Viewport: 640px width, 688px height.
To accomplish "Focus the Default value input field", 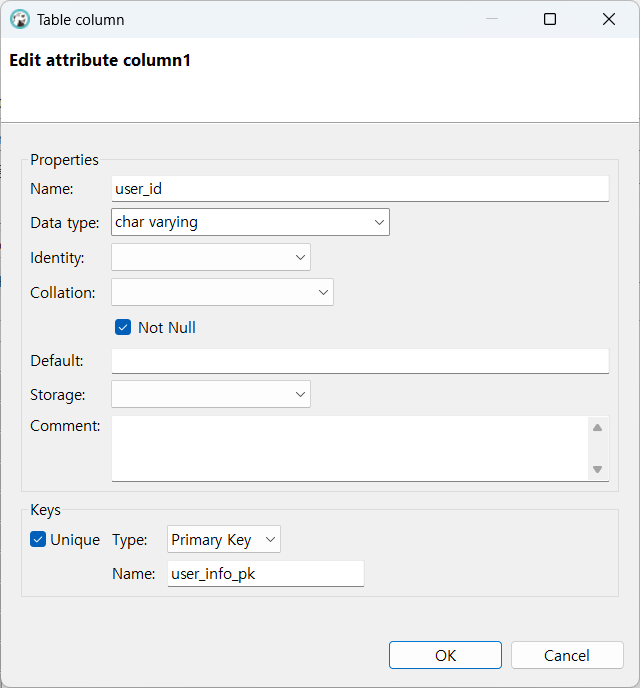I will coord(360,361).
